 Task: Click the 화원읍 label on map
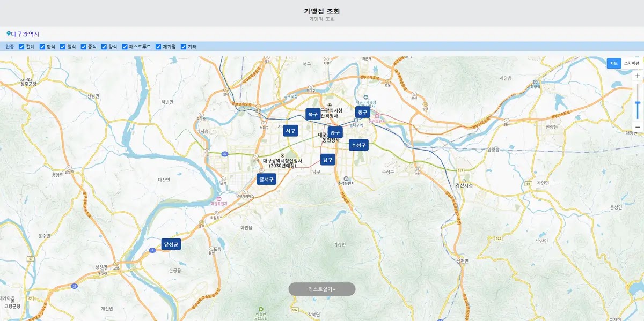pyautogui.click(x=246, y=228)
